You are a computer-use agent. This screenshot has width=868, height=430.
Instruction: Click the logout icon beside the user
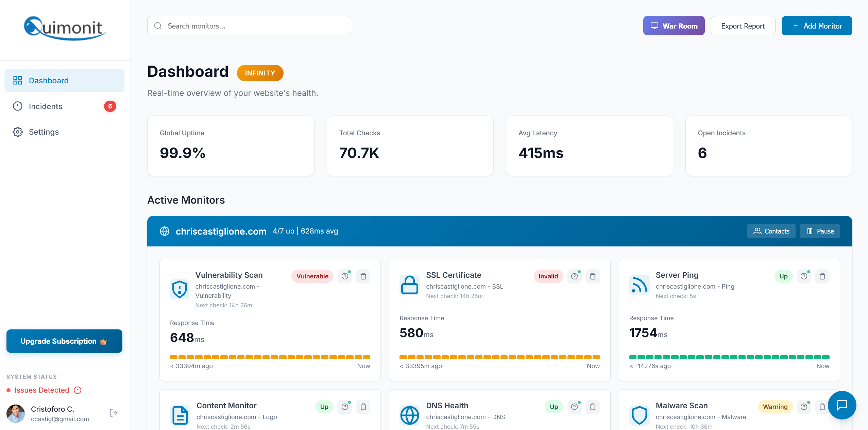pos(114,413)
